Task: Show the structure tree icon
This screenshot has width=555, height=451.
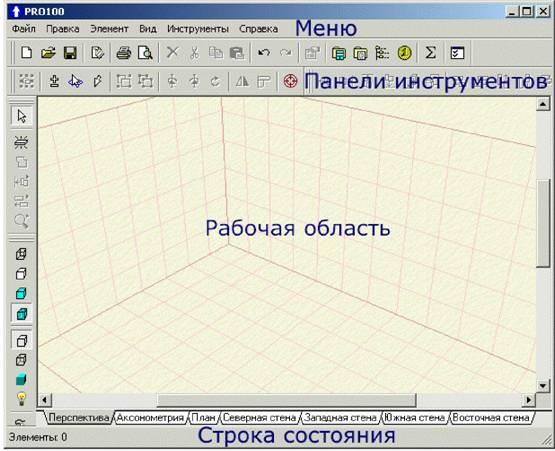Action: [382, 53]
